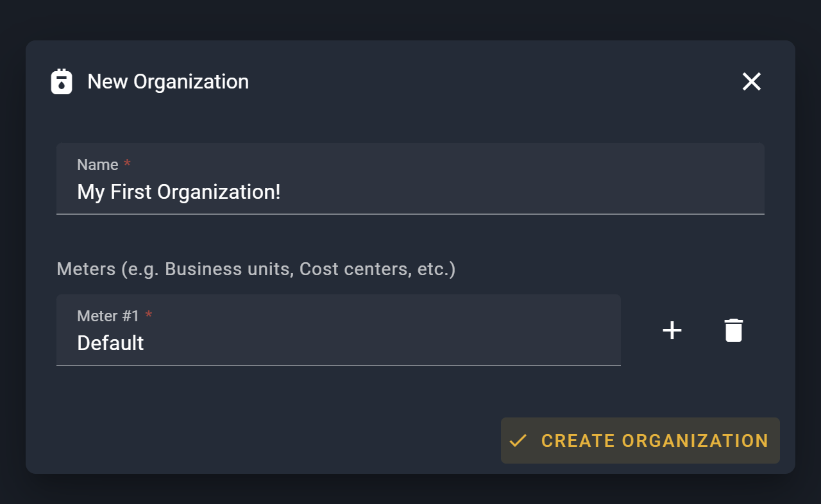Delete Meter #1 using the trash icon

733,330
